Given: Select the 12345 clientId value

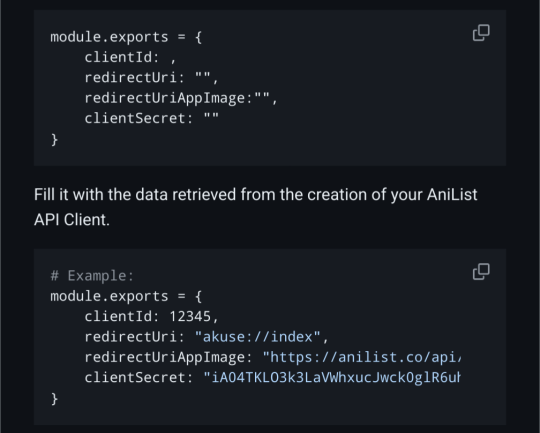Looking at the screenshot, I should click(190, 317).
